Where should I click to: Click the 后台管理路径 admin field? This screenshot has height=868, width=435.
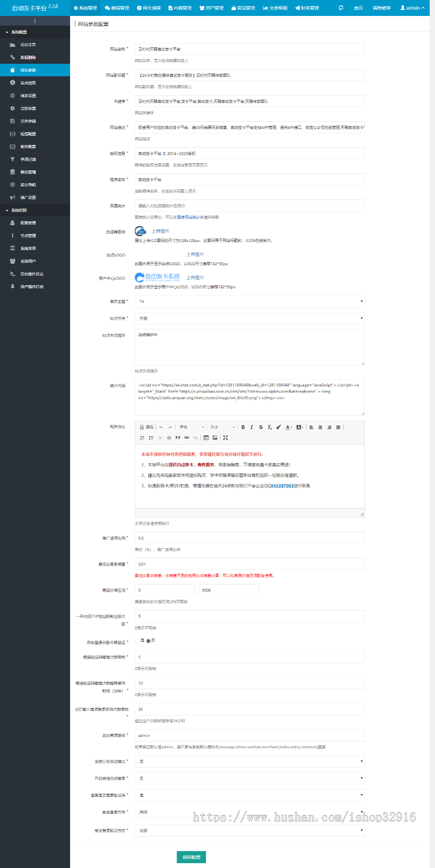249,735
